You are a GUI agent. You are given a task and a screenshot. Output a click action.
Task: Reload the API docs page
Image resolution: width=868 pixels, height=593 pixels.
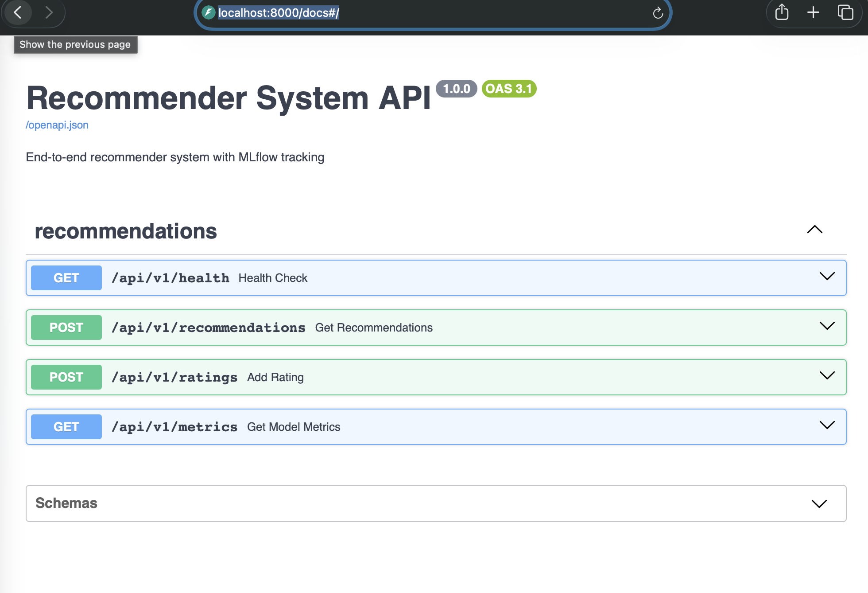[658, 13]
